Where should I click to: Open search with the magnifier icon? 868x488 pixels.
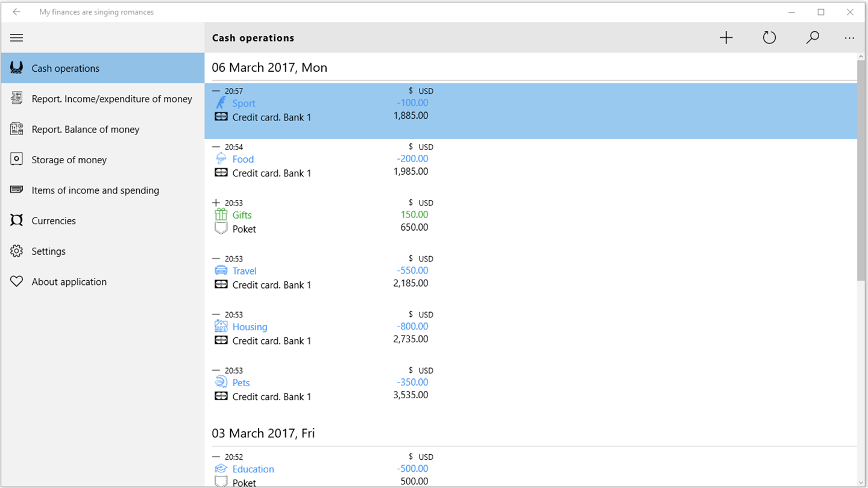point(813,38)
